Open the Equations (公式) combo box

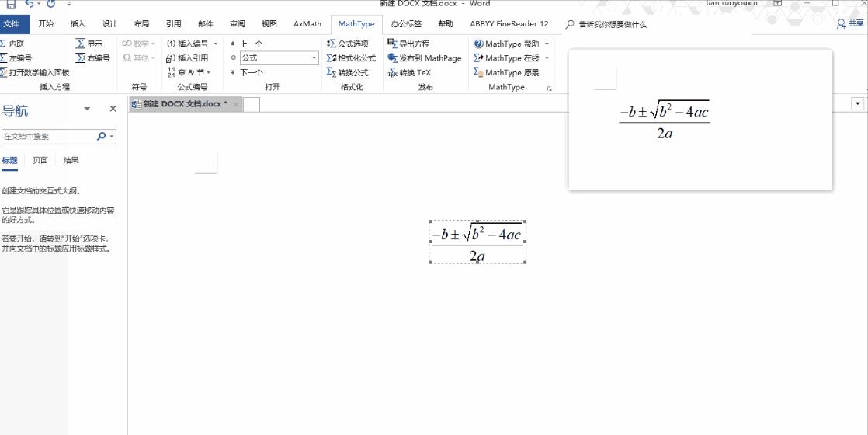(x=279, y=57)
